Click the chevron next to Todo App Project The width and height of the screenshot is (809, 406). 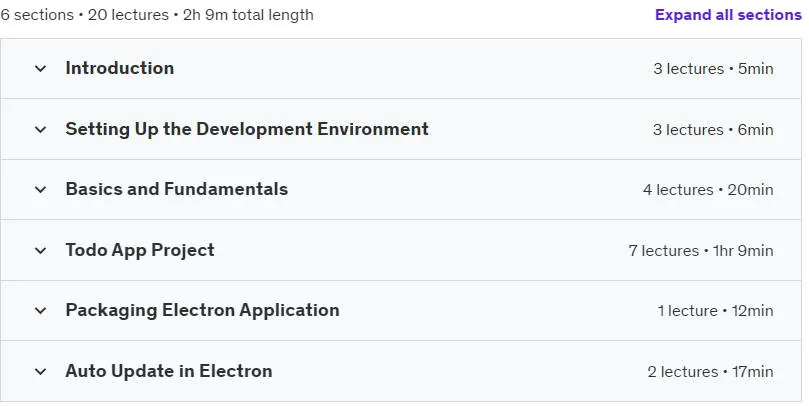coord(40,251)
